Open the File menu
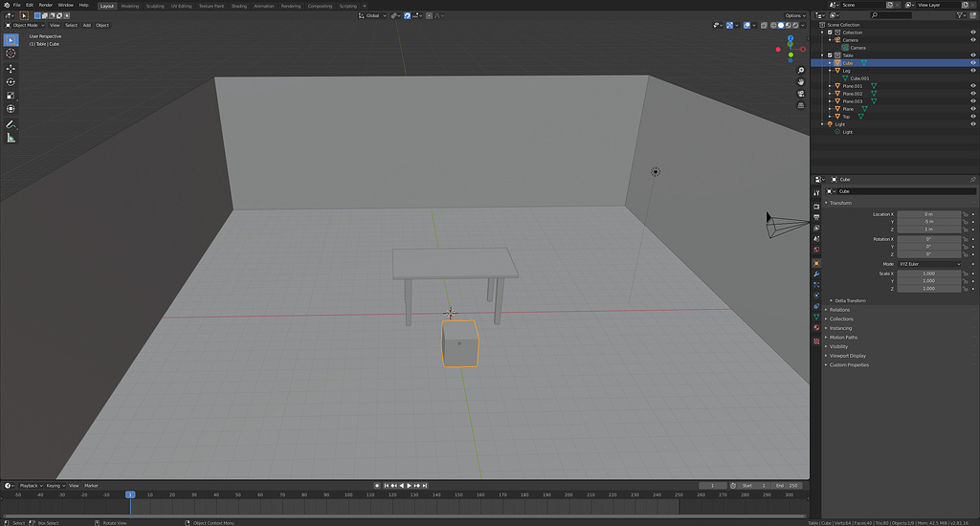This screenshot has width=980, height=526. click(x=17, y=5)
